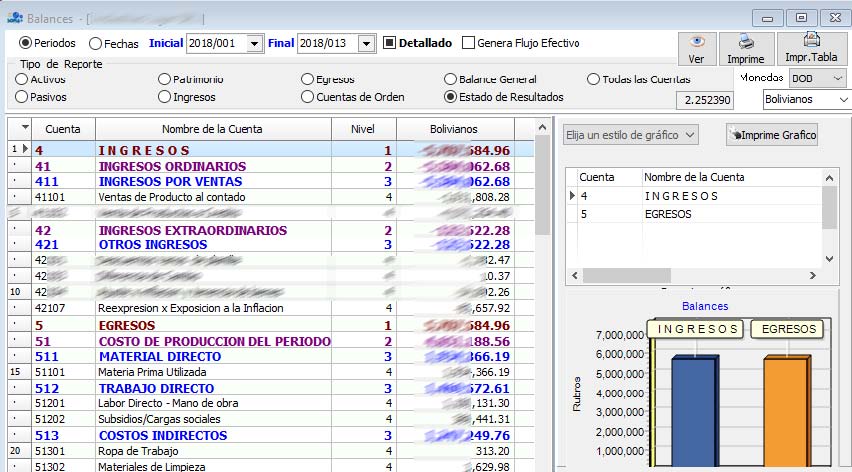Click the EGRESOS chart legend label

pos(787,329)
